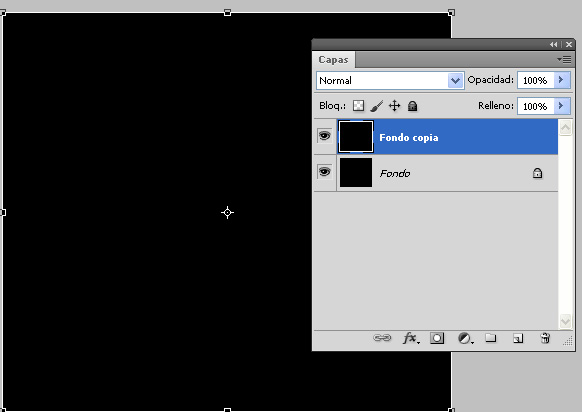
Task: Open the Relleno slider arrow
Action: [x=562, y=106]
